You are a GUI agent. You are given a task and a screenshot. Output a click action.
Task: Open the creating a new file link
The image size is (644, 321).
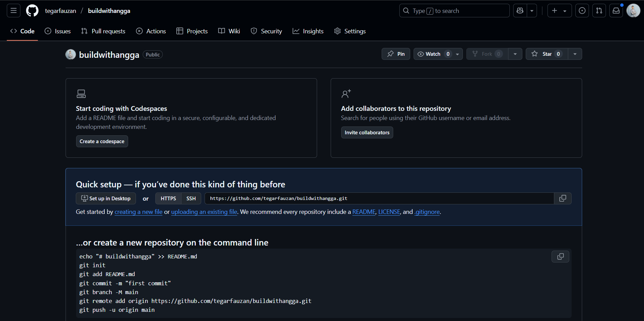coord(138,212)
